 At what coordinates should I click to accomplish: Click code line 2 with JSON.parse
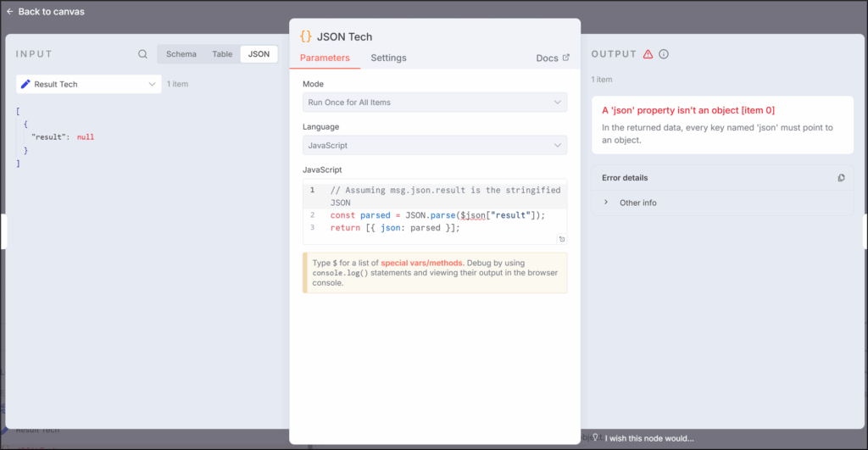[437, 215]
